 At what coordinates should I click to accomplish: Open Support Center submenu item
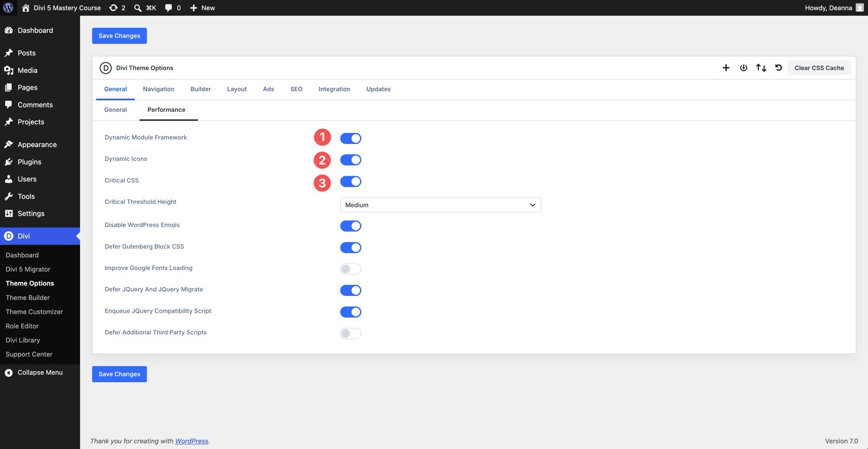tap(29, 354)
